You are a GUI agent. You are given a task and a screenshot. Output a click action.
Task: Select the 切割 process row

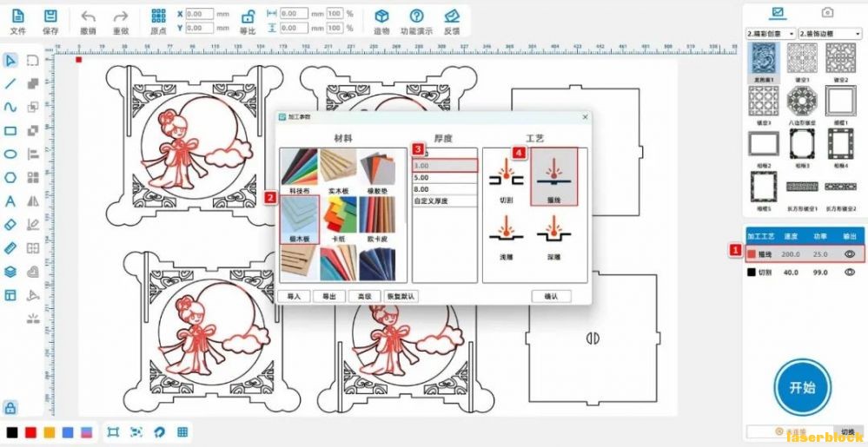tap(805, 273)
